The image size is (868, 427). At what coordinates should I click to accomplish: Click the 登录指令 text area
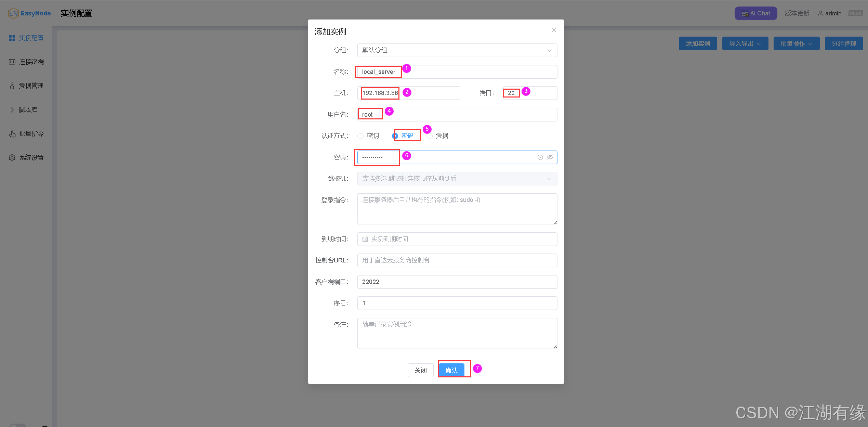pyautogui.click(x=457, y=209)
